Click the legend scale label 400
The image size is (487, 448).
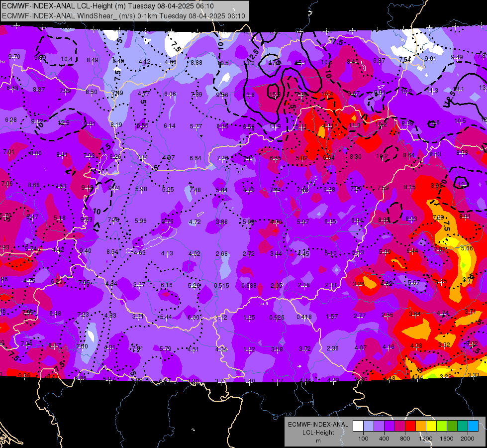(x=384, y=439)
